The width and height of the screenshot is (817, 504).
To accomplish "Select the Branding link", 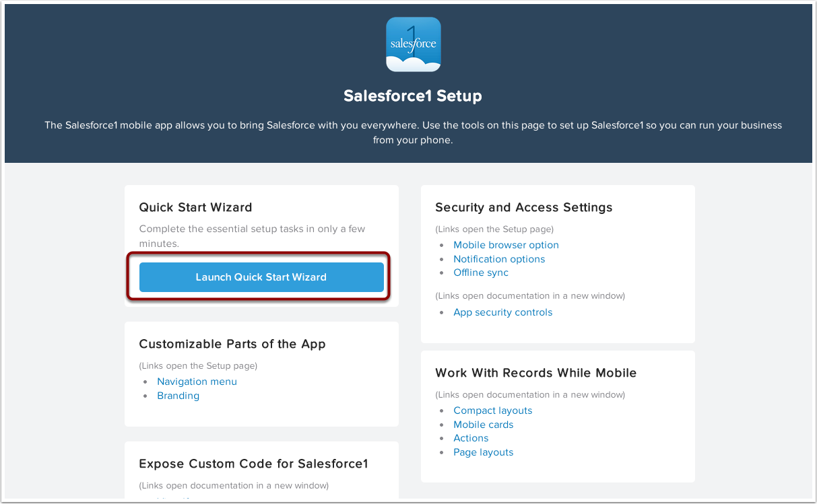I will point(178,396).
